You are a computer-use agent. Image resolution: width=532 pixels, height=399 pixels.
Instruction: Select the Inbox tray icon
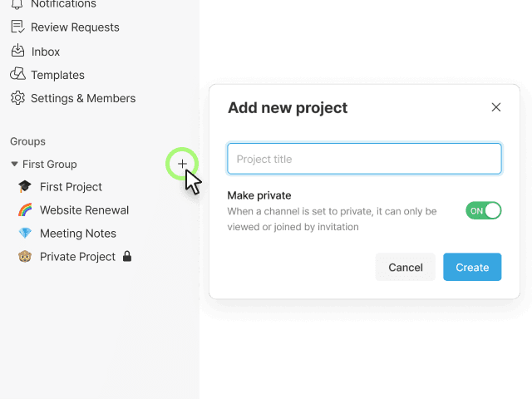point(17,51)
